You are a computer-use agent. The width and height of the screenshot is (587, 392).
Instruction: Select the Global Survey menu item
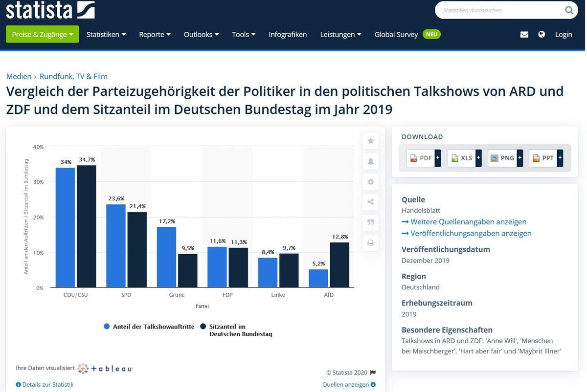(x=396, y=34)
